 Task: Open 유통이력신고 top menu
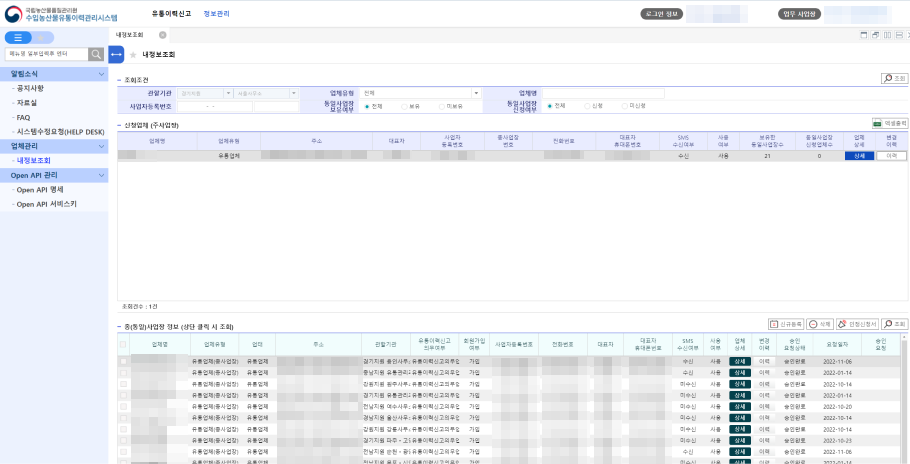(x=171, y=14)
